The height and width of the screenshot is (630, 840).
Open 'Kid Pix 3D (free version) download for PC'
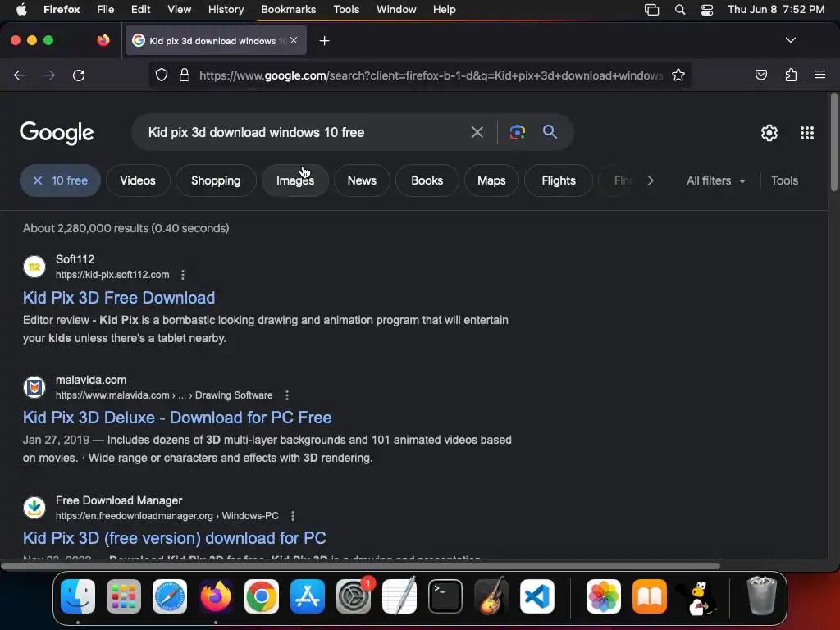coord(175,538)
